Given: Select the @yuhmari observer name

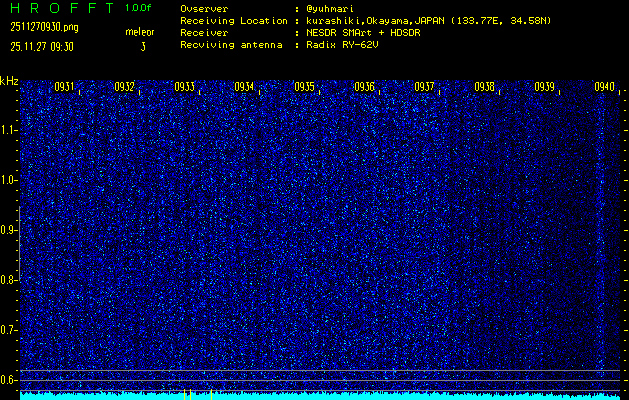Looking at the screenshot, I should (333, 8).
